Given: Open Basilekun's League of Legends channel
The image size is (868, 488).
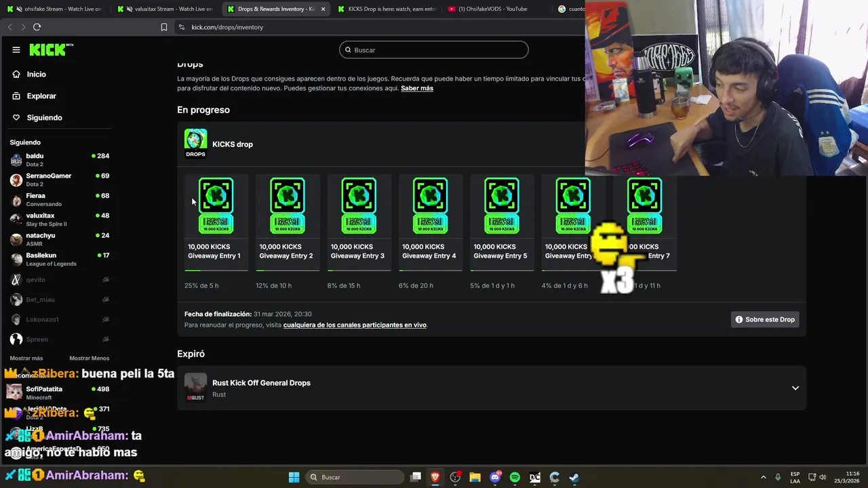Looking at the screenshot, I should coord(60,260).
